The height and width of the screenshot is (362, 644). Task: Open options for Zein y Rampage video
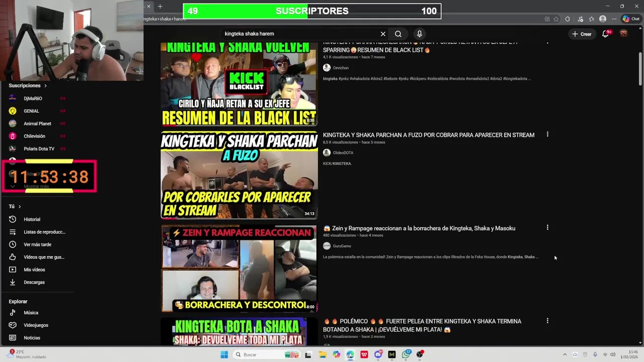pos(547,227)
